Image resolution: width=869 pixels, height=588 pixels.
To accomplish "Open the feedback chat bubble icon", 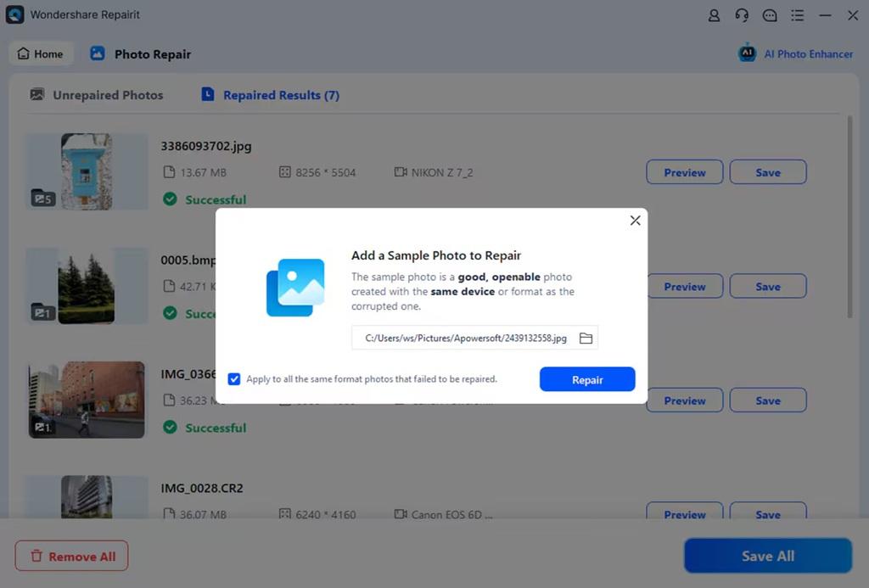I will [x=770, y=15].
